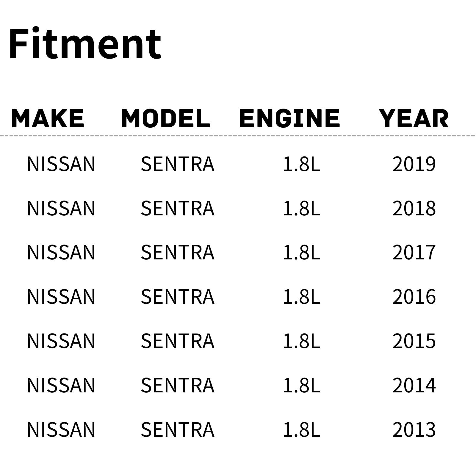Select the 2015 year cell
The width and height of the screenshot is (476, 476).
point(414,341)
